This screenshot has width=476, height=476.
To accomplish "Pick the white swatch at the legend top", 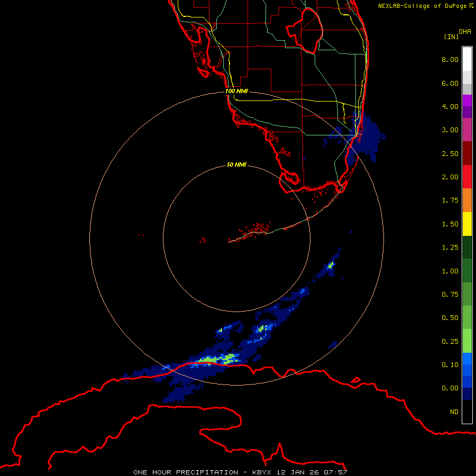I will click(x=467, y=59).
